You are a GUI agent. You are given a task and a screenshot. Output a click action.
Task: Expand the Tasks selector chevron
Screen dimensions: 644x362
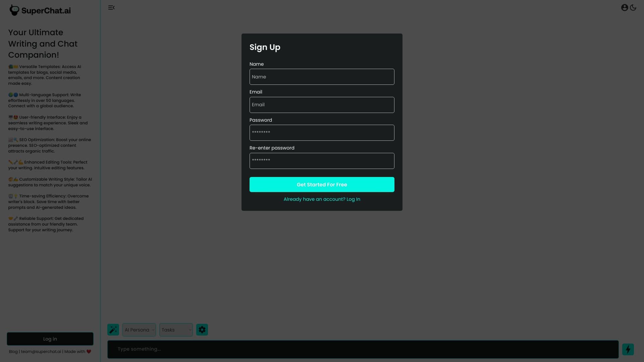coord(190,330)
